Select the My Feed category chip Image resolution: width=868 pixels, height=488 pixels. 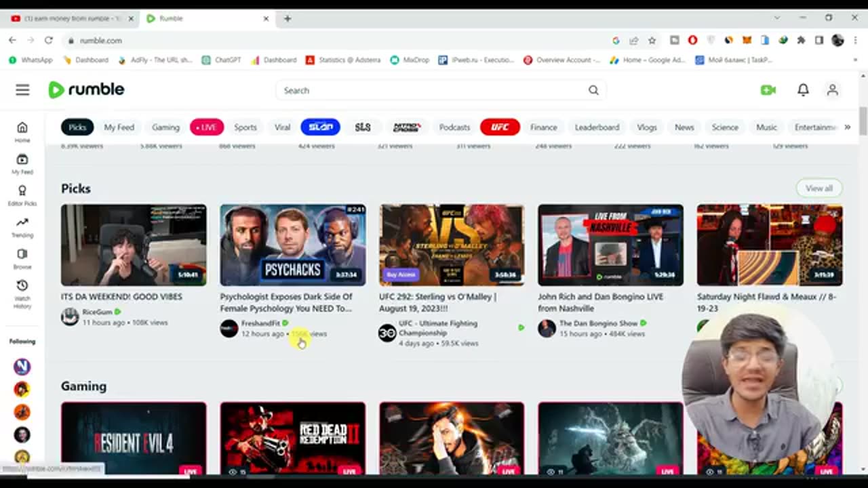tap(119, 127)
